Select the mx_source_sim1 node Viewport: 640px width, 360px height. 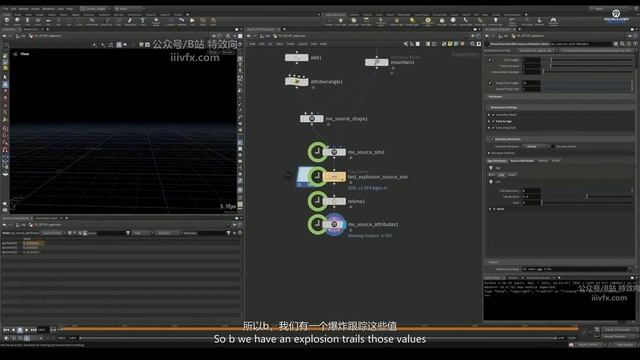334,152
